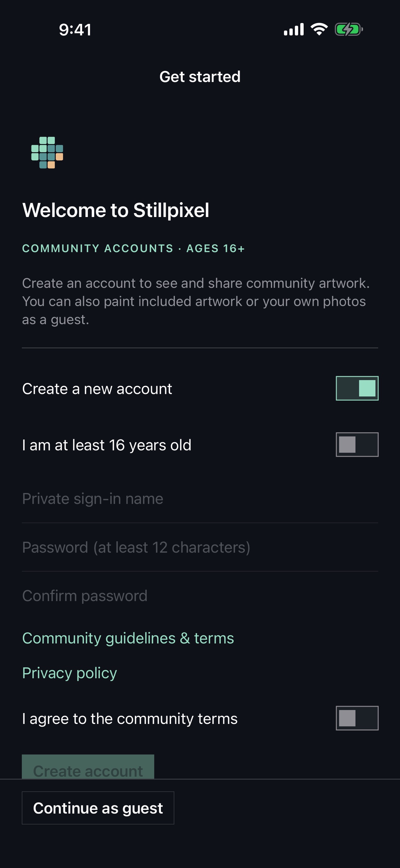Tap Community Accounts Ages 16+ label
Image resolution: width=400 pixels, height=868 pixels.
134,248
